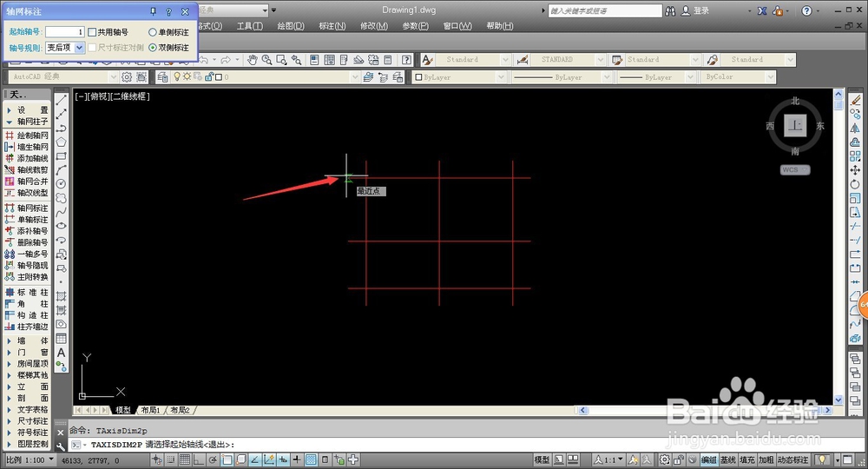Select the polygon draw tool
This screenshot has width=868, height=469.
[62, 142]
